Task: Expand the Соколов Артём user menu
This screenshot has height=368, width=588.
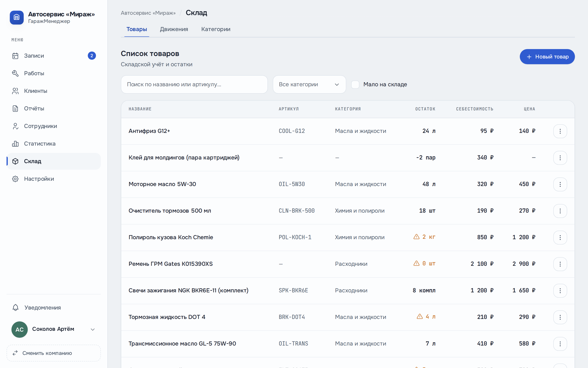Action: click(x=53, y=329)
